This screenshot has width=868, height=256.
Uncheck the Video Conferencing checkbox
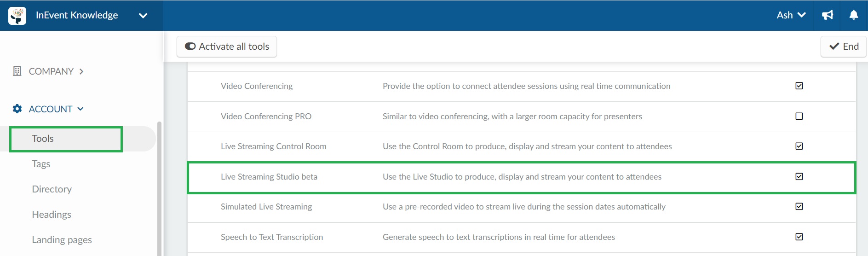(799, 86)
